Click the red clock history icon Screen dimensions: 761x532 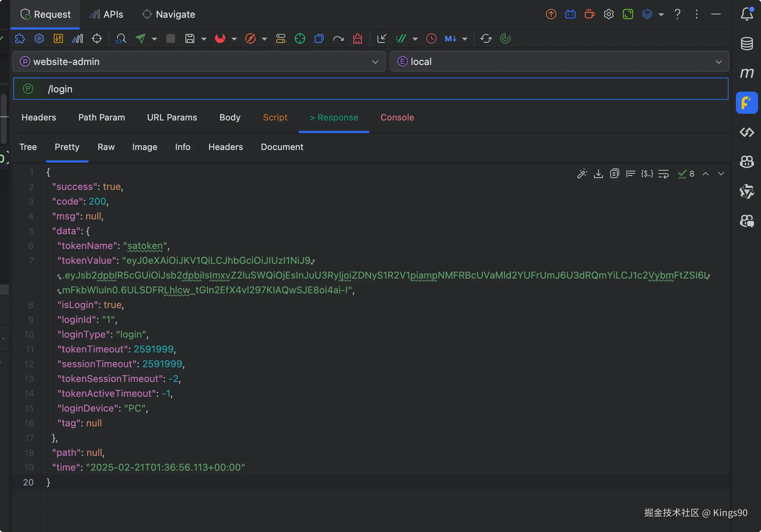[431, 38]
